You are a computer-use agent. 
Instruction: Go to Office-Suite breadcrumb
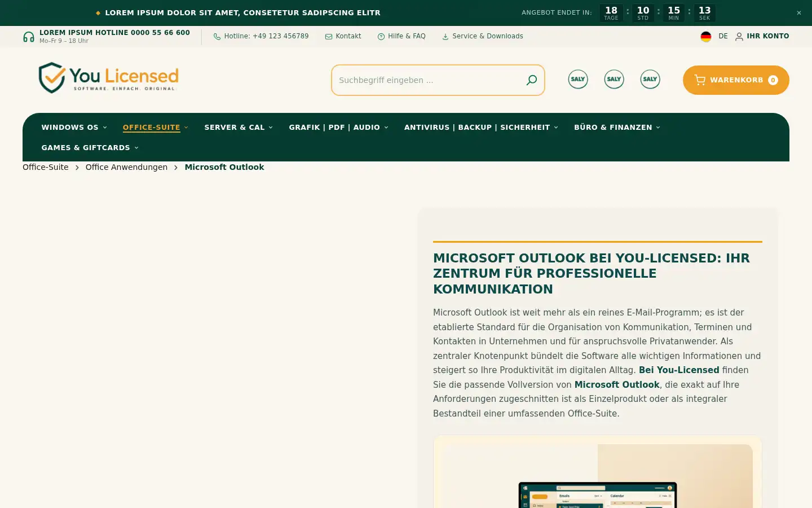click(x=46, y=167)
